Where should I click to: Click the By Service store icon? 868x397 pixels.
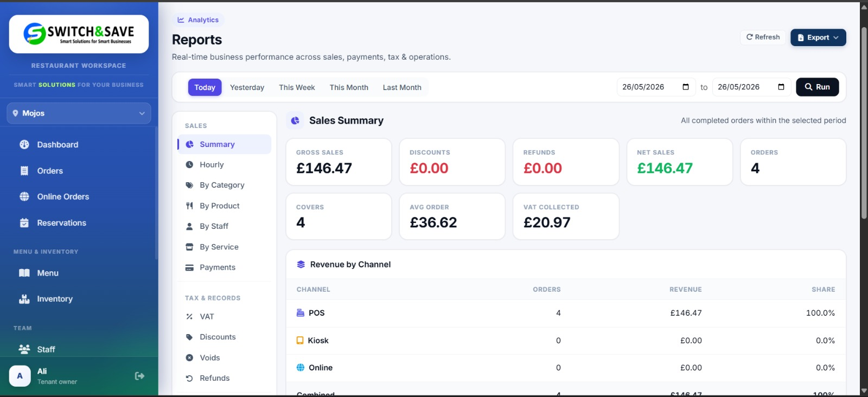(x=189, y=247)
